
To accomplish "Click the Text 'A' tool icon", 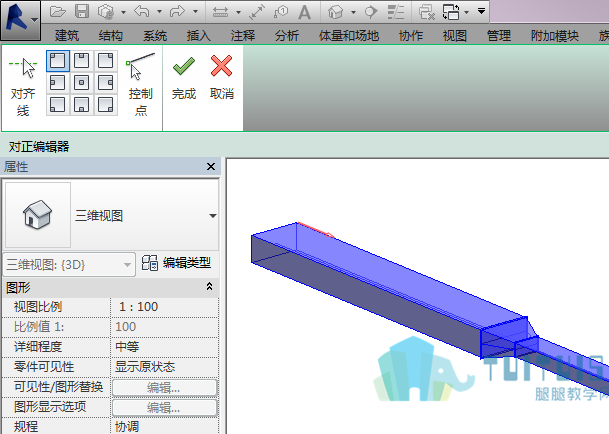I will [304, 12].
